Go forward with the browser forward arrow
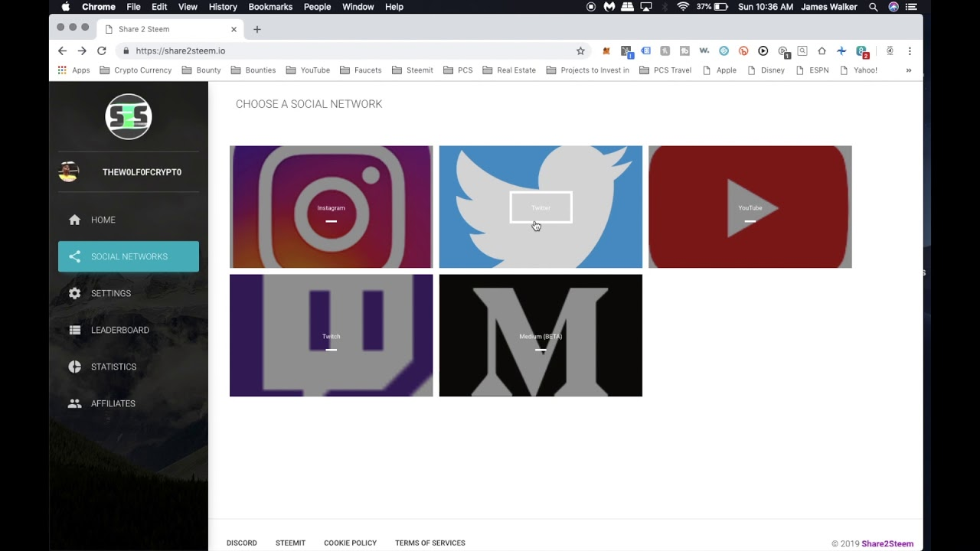Image resolution: width=980 pixels, height=551 pixels. pyautogui.click(x=82, y=51)
